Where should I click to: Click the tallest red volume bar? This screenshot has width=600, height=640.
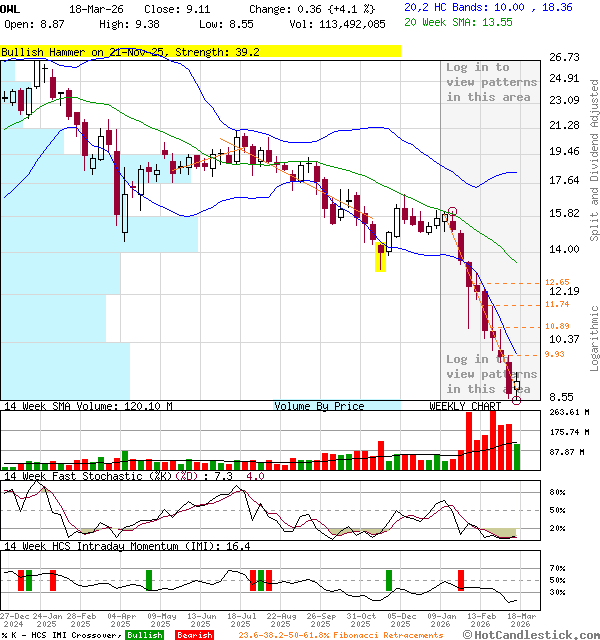coord(492,437)
